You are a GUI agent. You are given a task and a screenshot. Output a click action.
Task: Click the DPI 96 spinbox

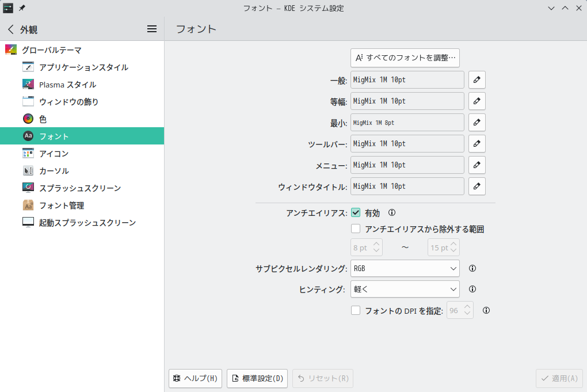point(460,310)
